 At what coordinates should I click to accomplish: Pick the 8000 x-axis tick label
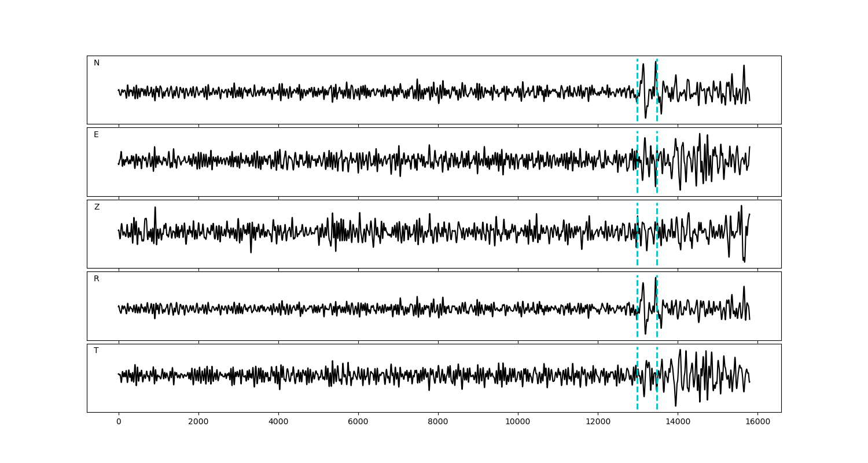[x=438, y=422]
